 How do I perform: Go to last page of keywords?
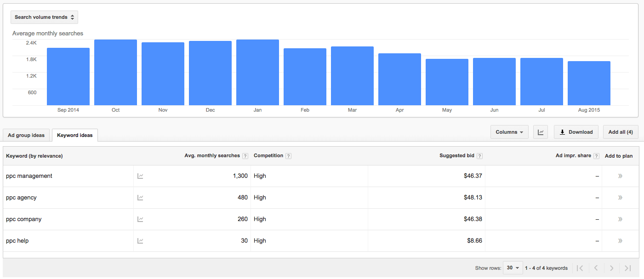point(627,268)
